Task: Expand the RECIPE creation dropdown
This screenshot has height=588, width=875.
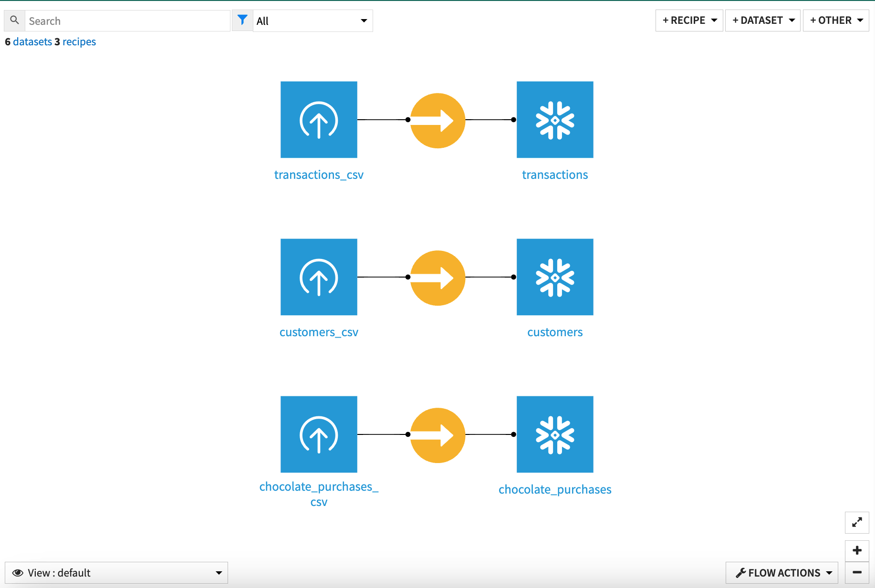Action: pyautogui.click(x=688, y=20)
